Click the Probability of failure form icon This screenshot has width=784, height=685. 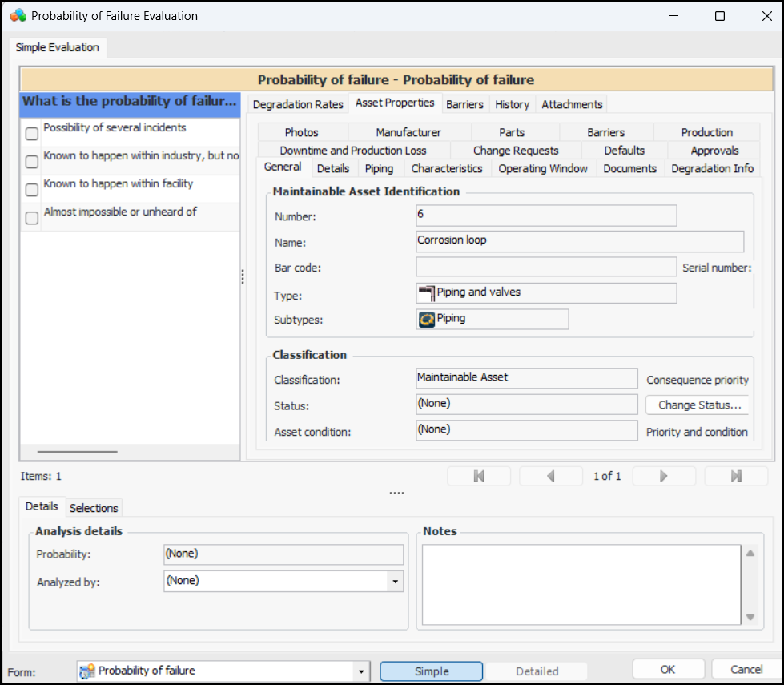88,671
